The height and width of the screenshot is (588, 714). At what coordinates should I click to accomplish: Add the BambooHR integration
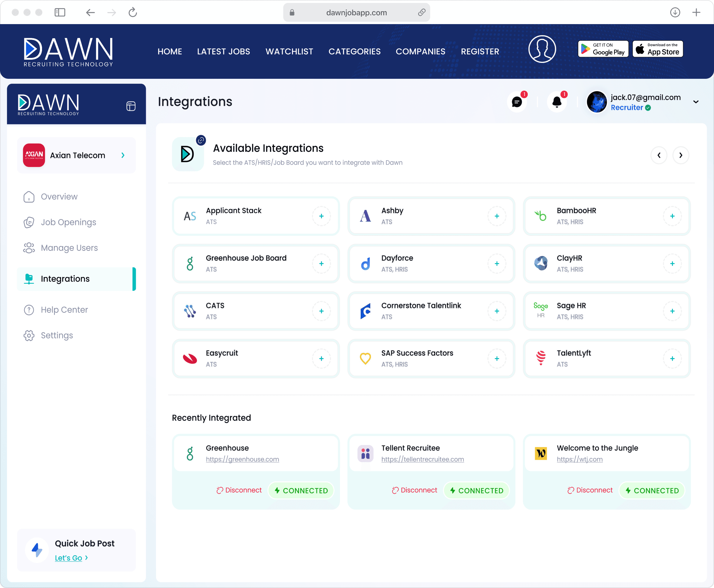672,216
